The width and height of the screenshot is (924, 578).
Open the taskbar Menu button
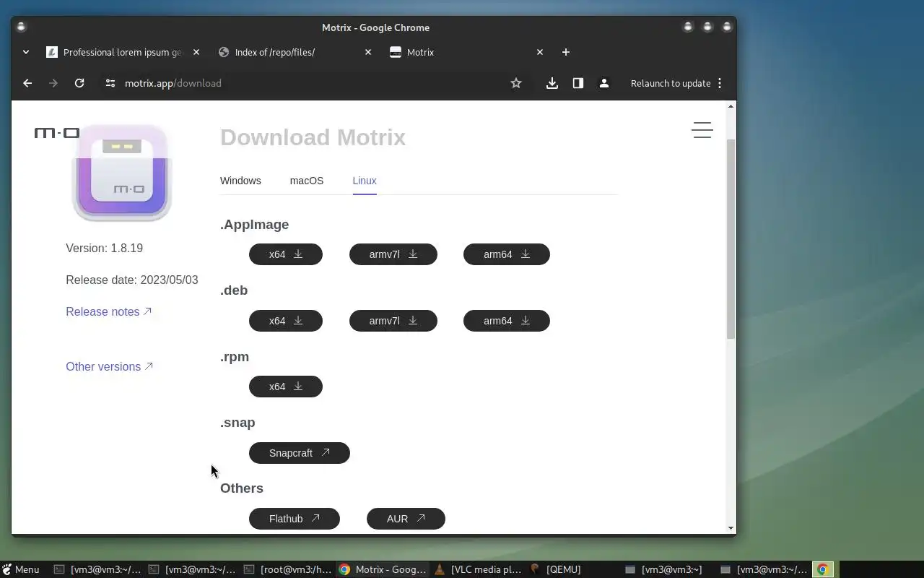[20, 569]
